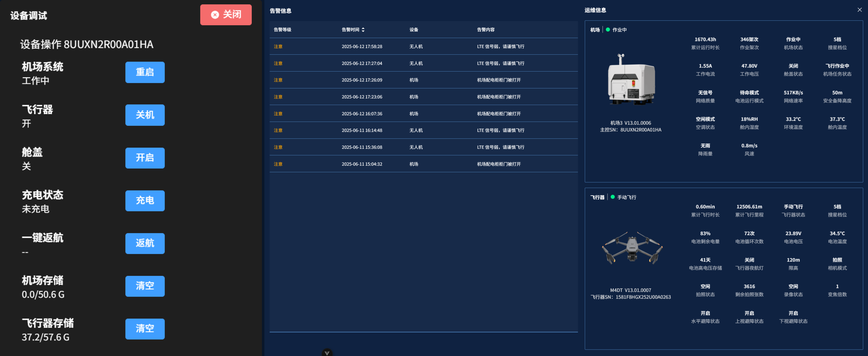Image resolution: width=868 pixels, height=356 pixels.
Task: Open the hatch cover with 开启
Action: tap(145, 158)
